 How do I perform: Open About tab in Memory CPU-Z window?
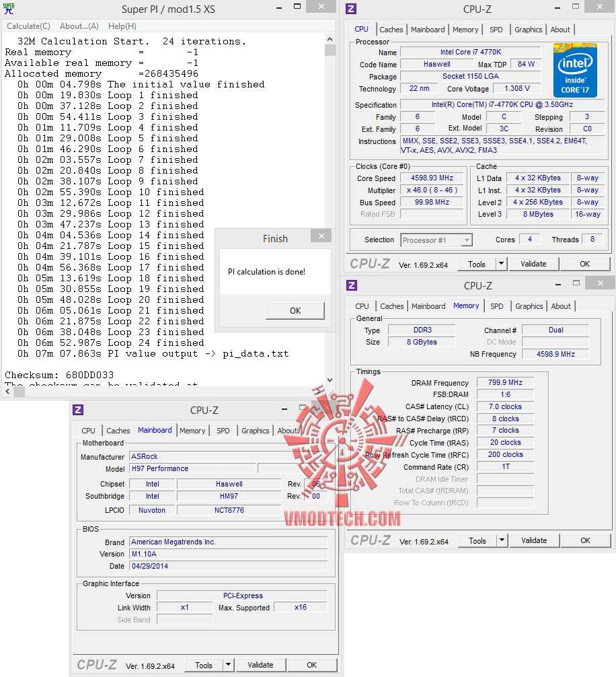561,306
